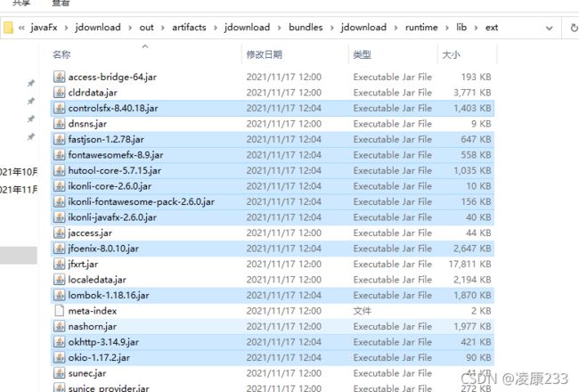Expand the chevron after javaFx breadcrumb
The width and height of the screenshot is (579, 392).
tap(66, 28)
